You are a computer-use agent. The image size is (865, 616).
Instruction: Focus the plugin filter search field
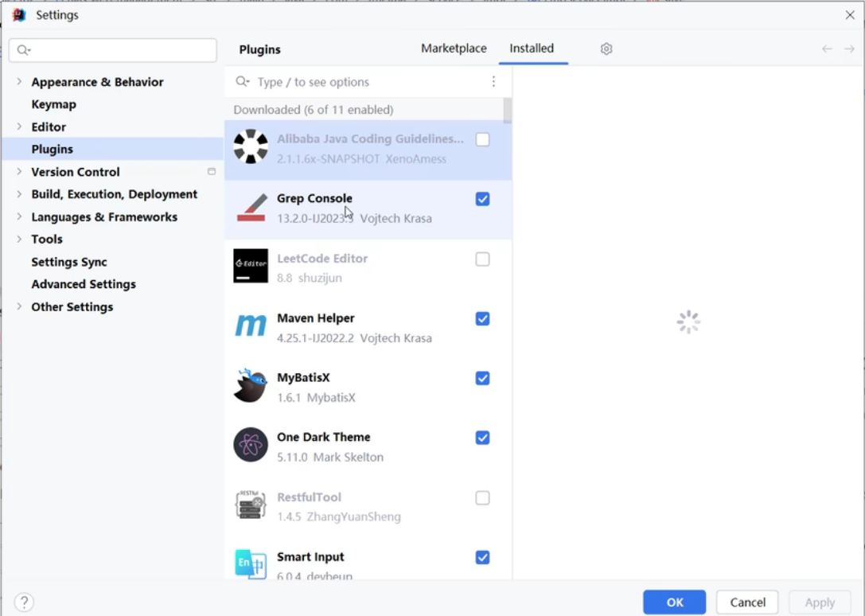[x=369, y=82]
